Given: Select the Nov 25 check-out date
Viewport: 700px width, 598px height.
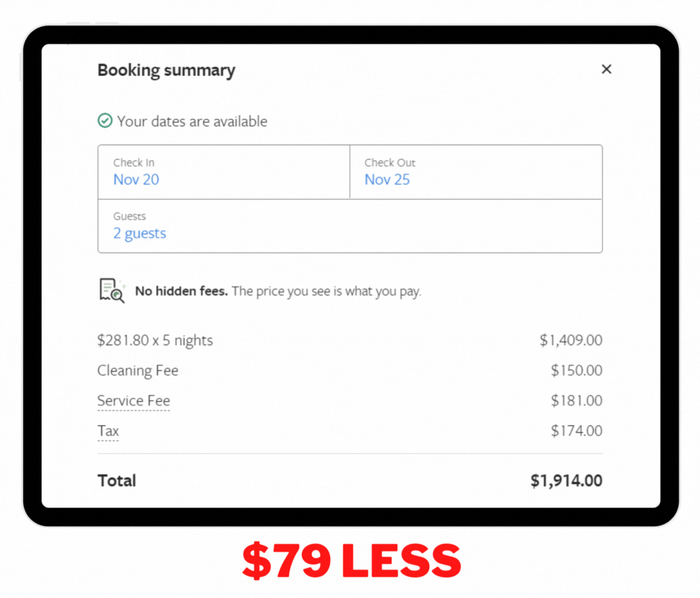Looking at the screenshot, I should 387,180.
